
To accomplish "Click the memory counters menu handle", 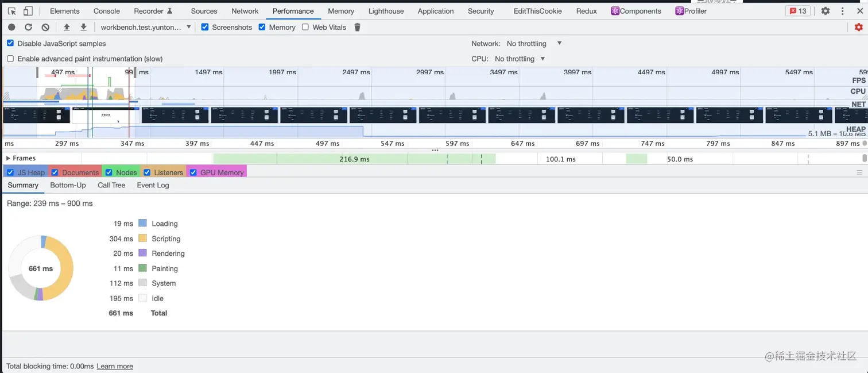I will [x=859, y=172].
